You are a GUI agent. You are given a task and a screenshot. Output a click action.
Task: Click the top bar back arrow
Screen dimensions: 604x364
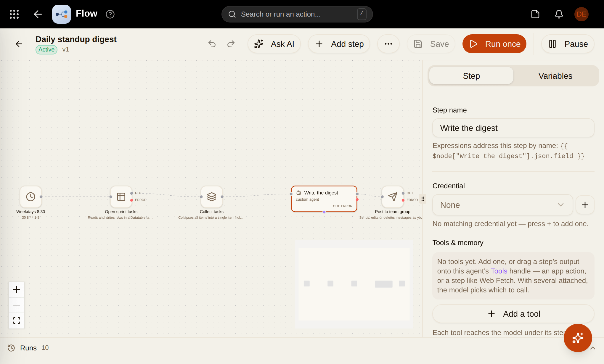38,14
